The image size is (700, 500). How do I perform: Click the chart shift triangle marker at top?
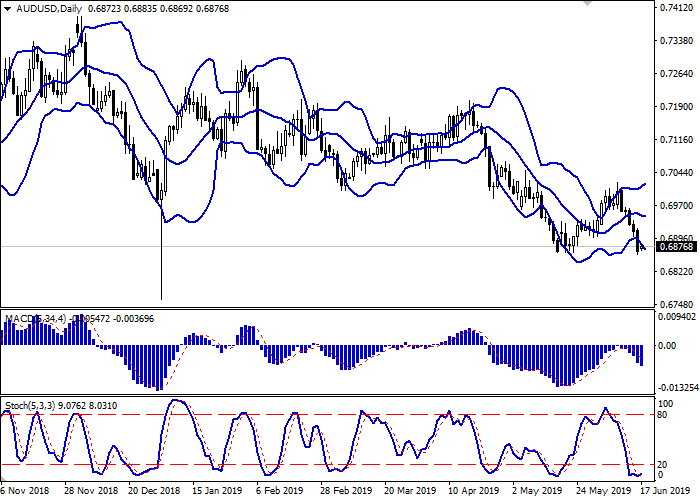click(586, 4)
